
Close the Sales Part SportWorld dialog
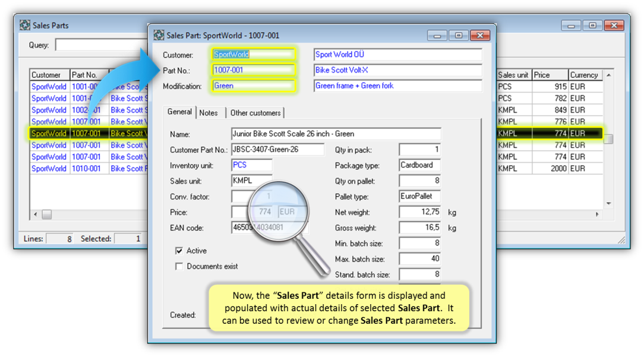click(x=479, y=35)
